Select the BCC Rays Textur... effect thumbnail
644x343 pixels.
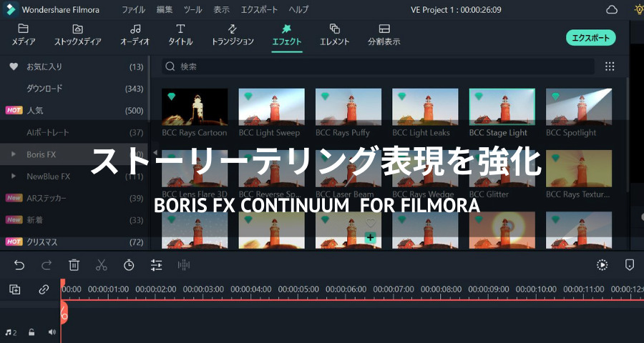tap(579, 168)
